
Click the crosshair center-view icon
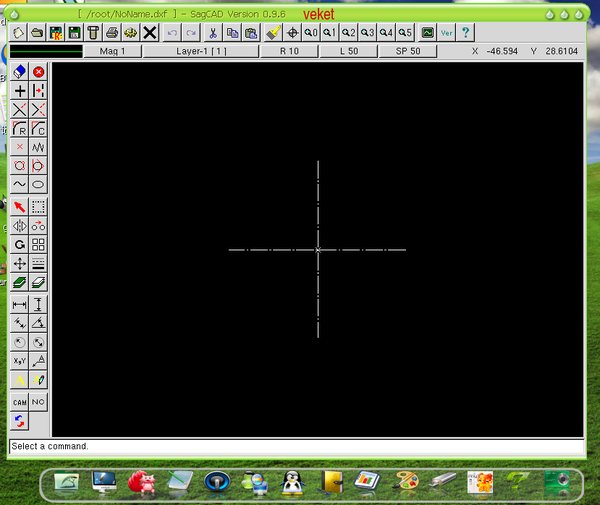point(292,33)
